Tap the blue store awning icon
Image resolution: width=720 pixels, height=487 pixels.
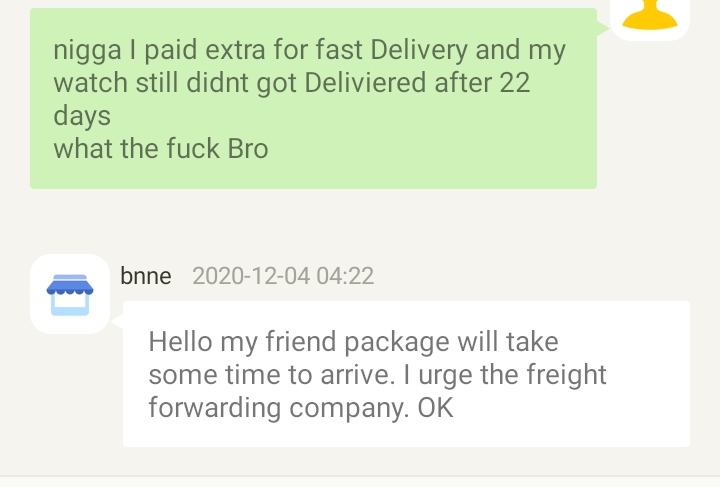point(70,294)
